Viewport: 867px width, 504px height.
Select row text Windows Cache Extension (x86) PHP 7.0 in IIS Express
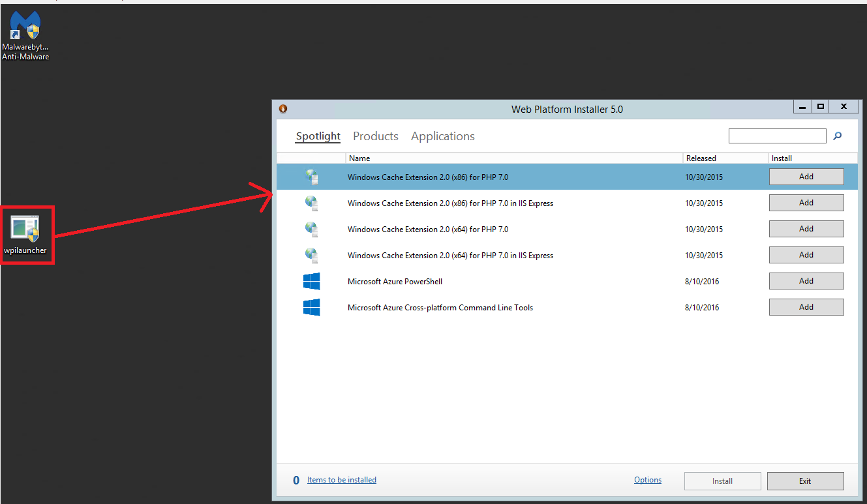point(450,203)
